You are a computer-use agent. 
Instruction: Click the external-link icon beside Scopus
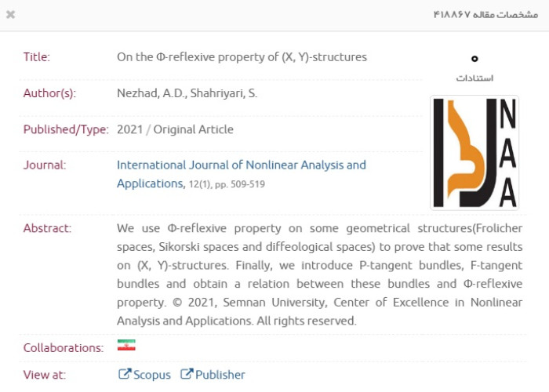[124, 375]
